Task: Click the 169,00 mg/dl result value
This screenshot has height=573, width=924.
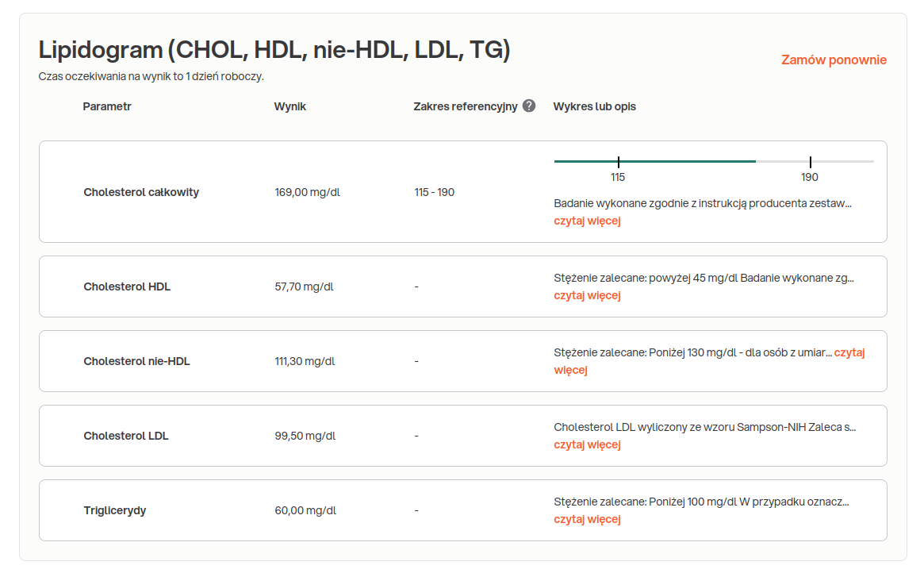Action: click(x=308, y=192)
